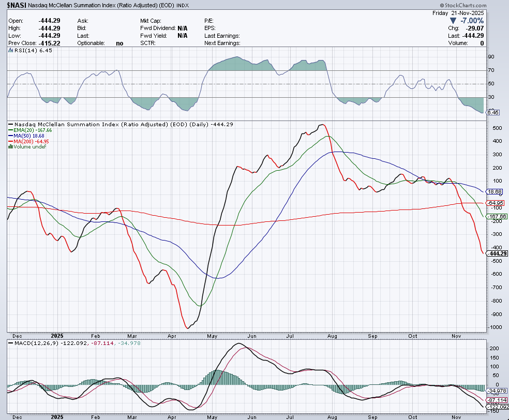Click the Optionable value 'no'

[x=119, y=43]
